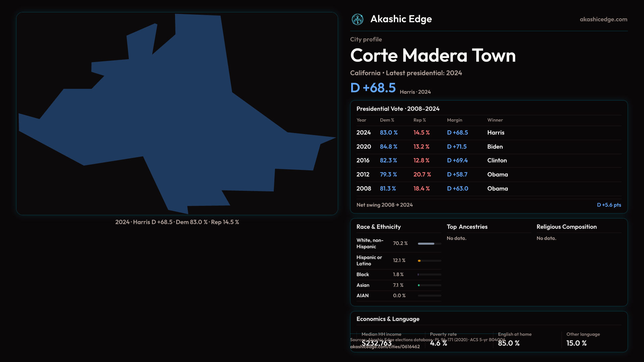Click the Asian green percentage bar
This screenshot has height=362, width=644.
click(419, 285)
